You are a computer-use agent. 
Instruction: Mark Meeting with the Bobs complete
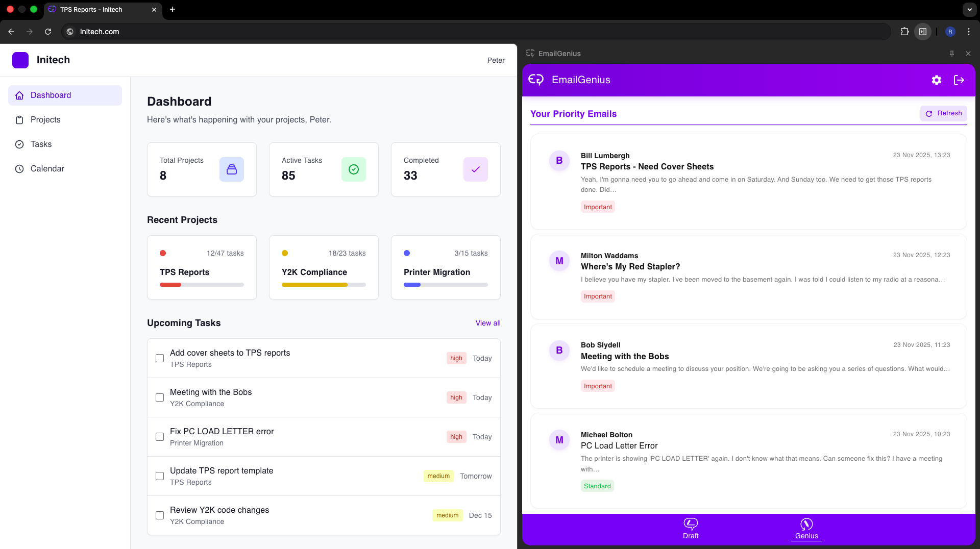(159, 397)
